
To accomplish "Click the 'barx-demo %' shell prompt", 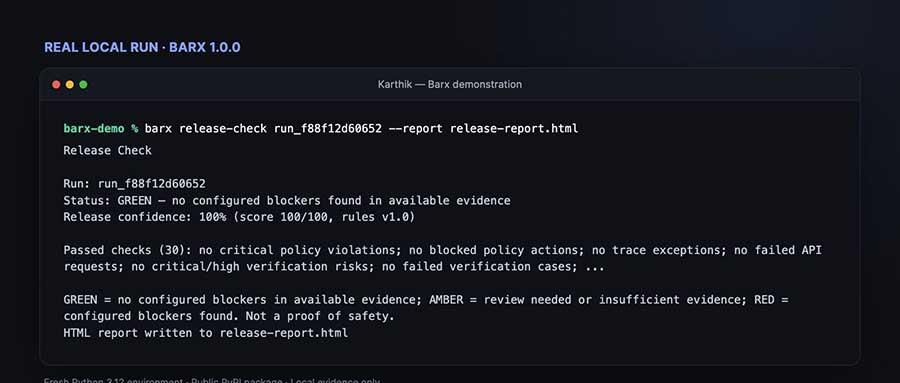I will click(x=101, y=129).
